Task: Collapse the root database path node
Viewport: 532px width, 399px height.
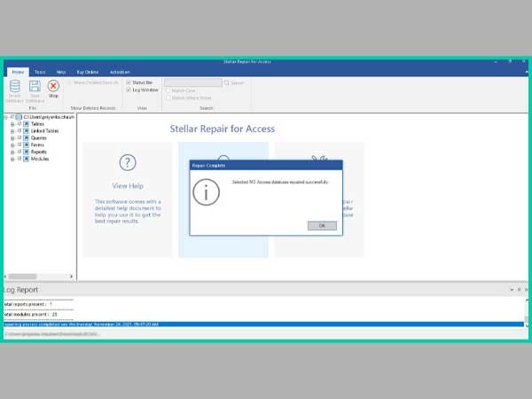Action: [5, 117]
